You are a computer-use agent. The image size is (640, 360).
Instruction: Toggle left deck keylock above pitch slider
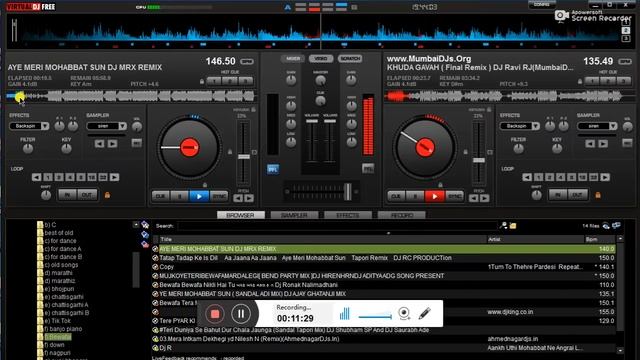click(x=253, y=109)
